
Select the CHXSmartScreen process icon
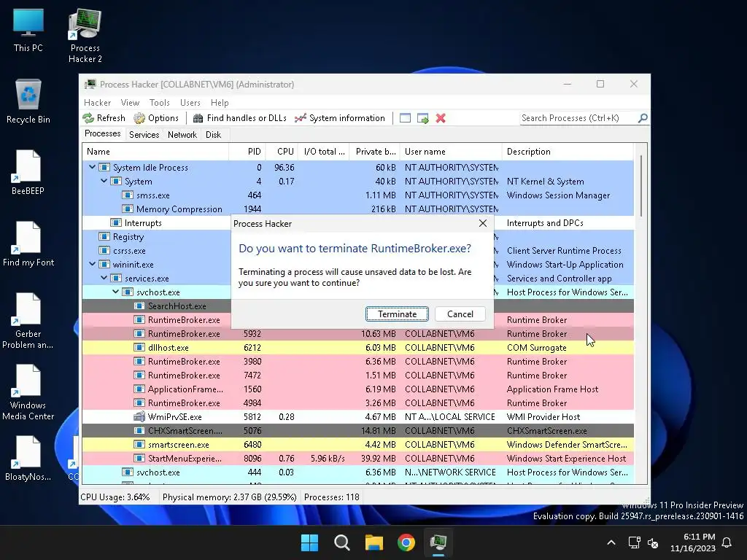139,430
